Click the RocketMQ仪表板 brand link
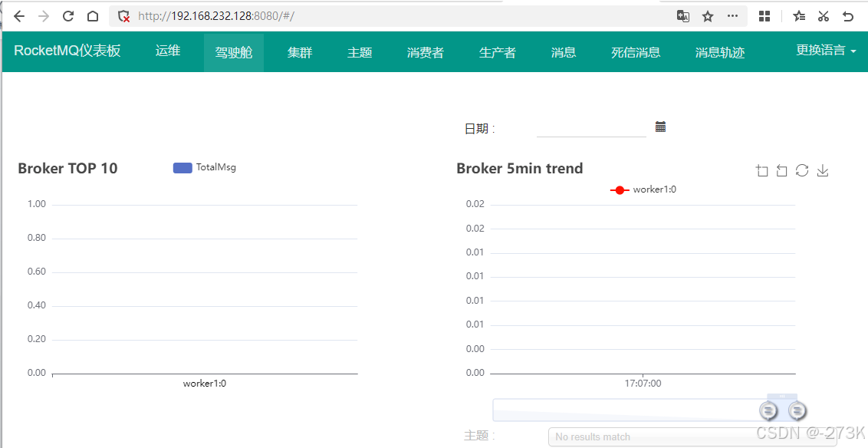 67,51
